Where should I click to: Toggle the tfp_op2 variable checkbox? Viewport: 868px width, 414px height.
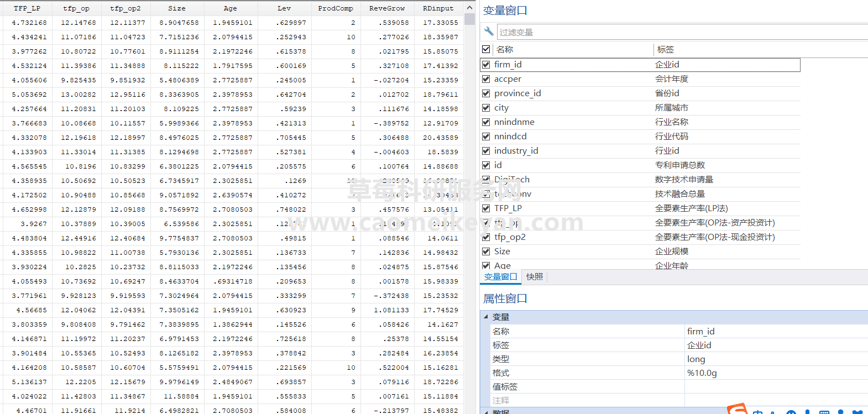click(486, 237)
